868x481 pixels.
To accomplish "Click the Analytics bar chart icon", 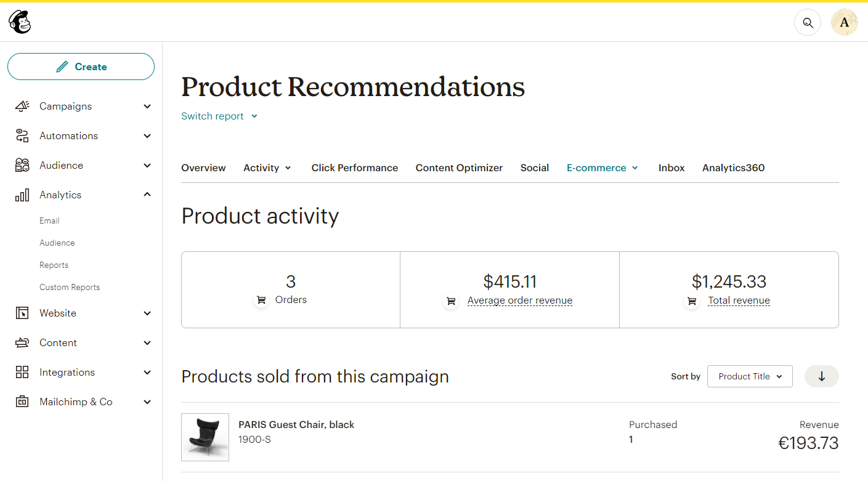I will click(22, 195).
